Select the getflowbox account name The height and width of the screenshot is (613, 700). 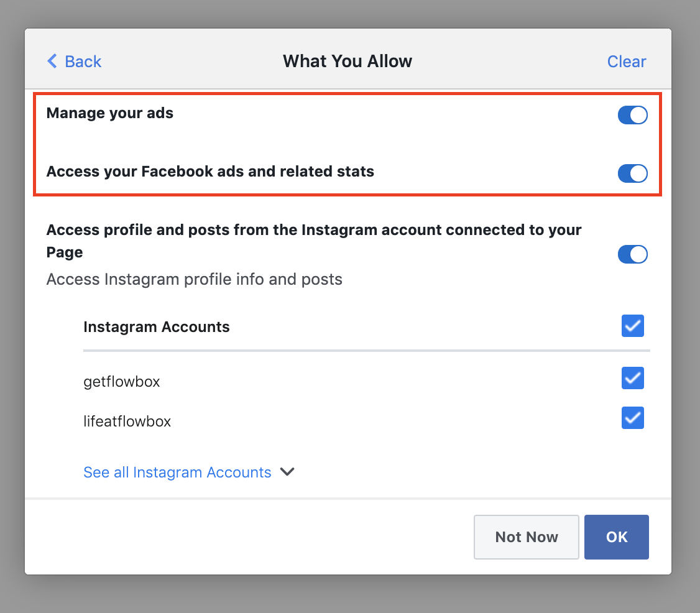click(122, 382)
